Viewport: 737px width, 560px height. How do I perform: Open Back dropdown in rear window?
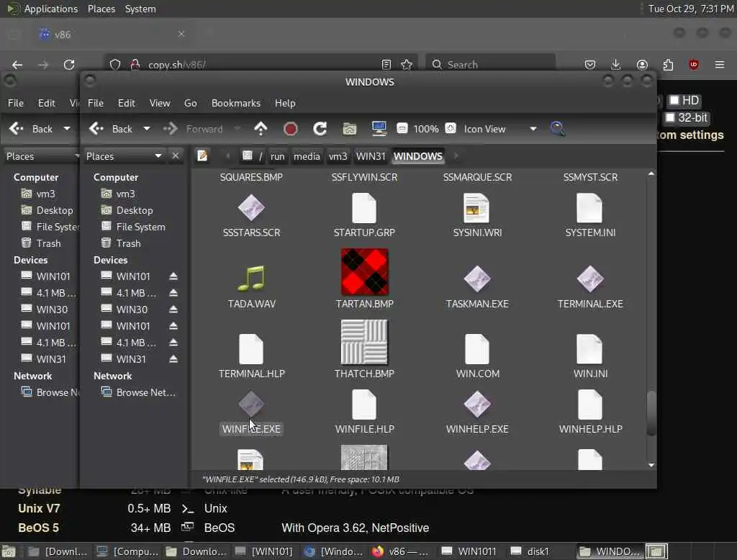pyautogui.click(x=67, y=128)
